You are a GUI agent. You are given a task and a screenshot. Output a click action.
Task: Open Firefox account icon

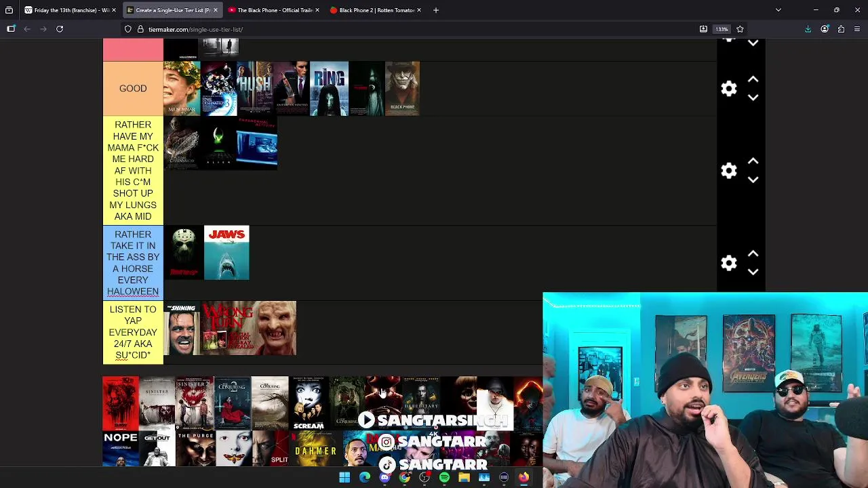(825, 29)
